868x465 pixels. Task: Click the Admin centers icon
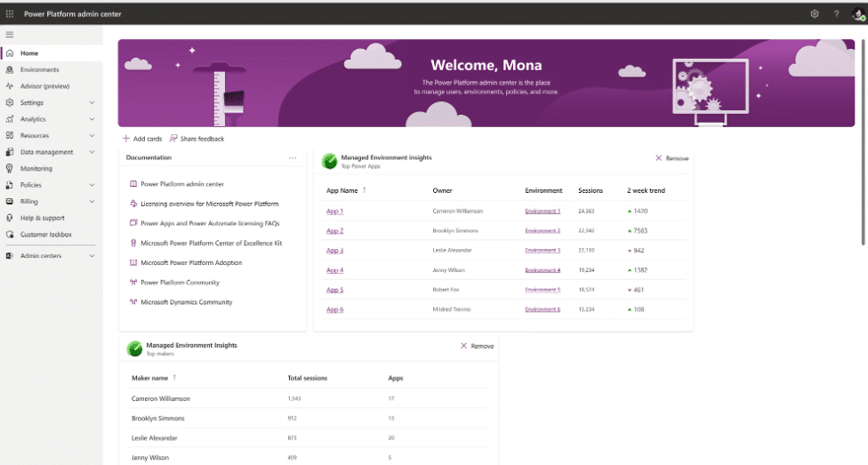[10, 256]
